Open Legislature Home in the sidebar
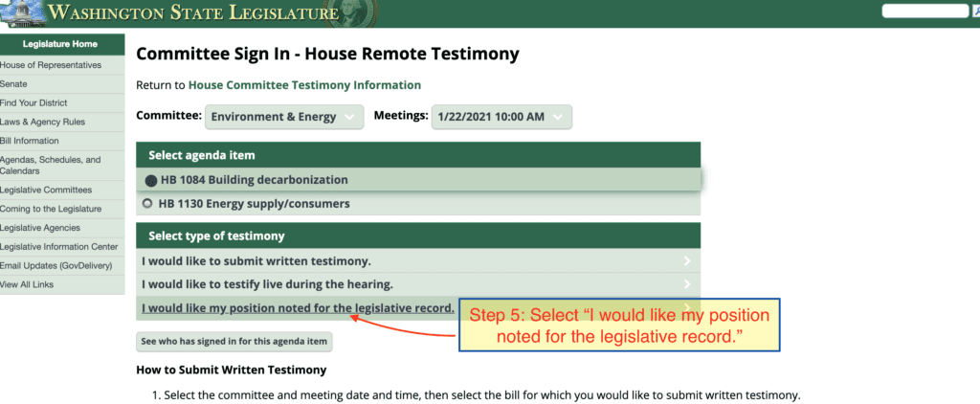Screen dimensions: 980x404 point(61,44)
